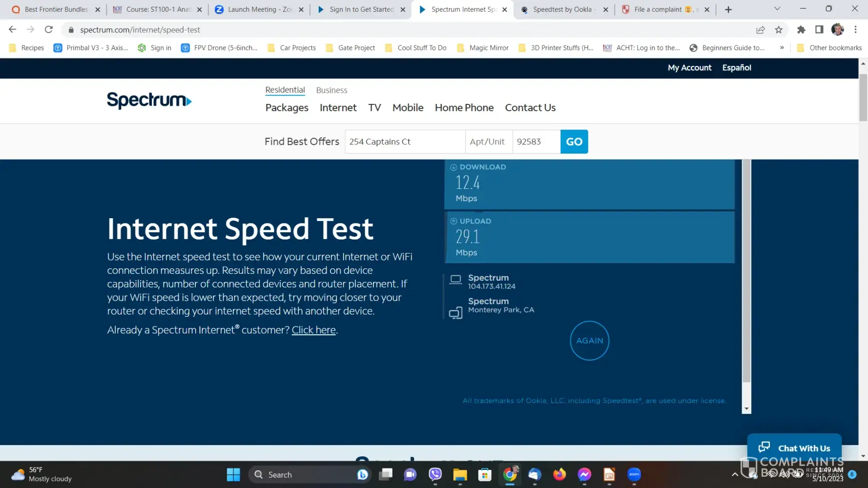Open the Chrome extensions puzzle icon
Image resolution: width=868 pixels, height=488 pixels.
(801, 30)
